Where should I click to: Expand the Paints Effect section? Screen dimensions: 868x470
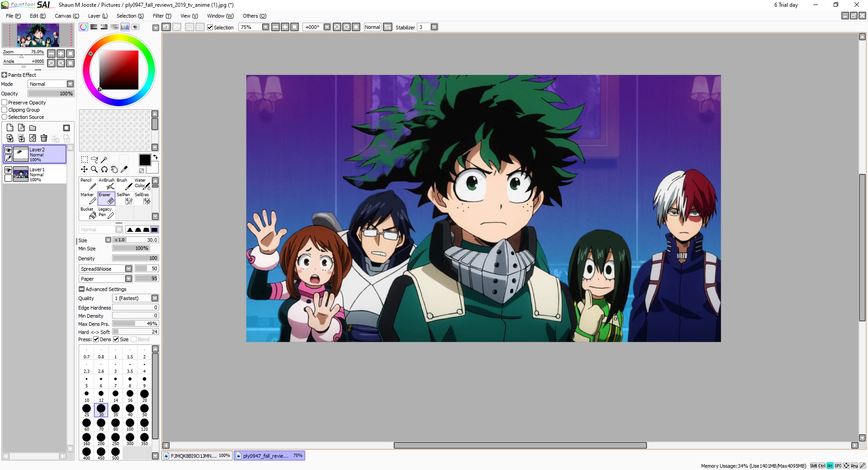pyautogui.click(x=5, y=75)
